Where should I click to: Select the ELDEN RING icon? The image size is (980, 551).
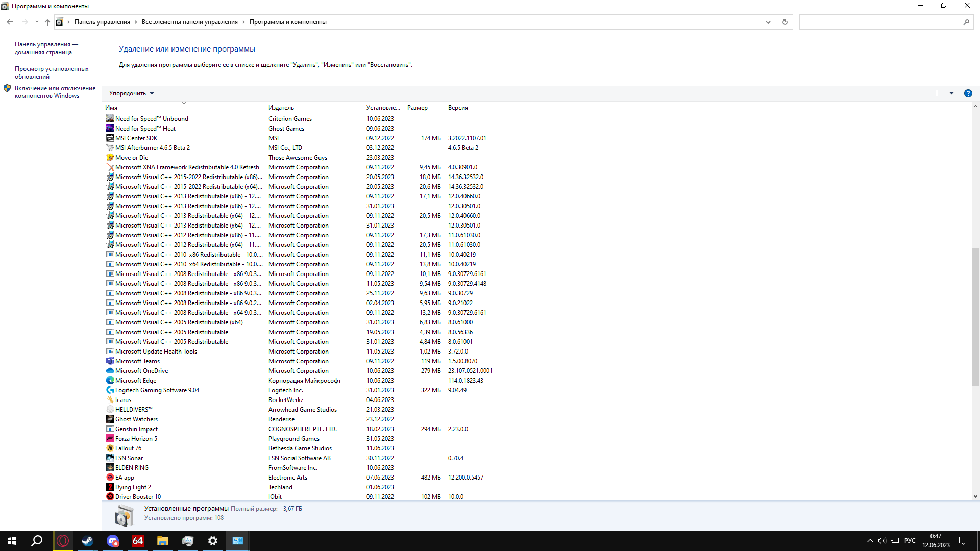coord(110,467)
